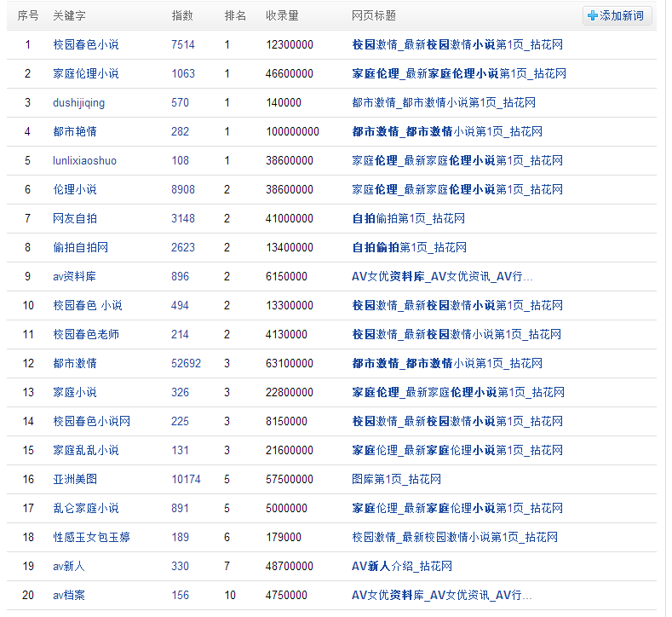The height and width of the screenshot is (617, 672).
Task: Open keyword link 乱仑家庭小说
Action: 86,508
